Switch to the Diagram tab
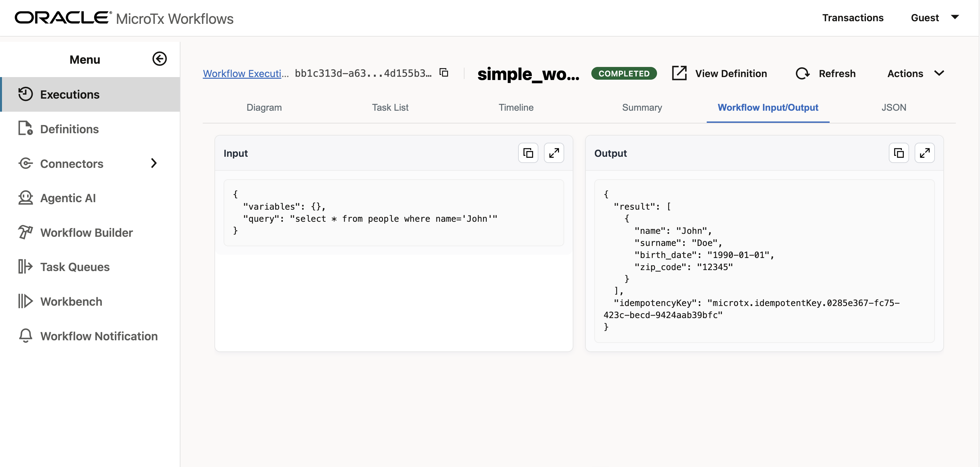The height and width of the screenshot is (467, 980). 264,107
